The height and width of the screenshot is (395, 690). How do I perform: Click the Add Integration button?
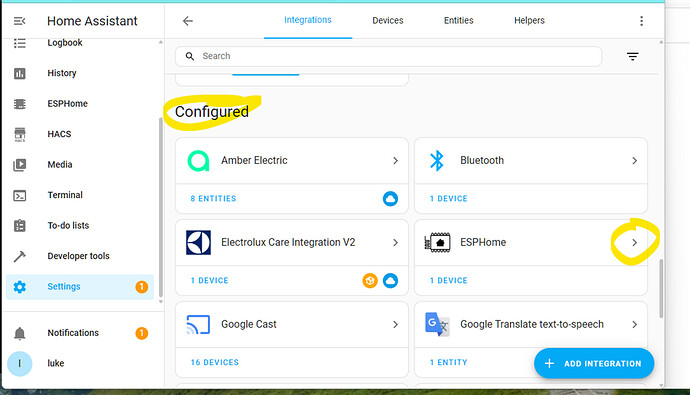594,363
